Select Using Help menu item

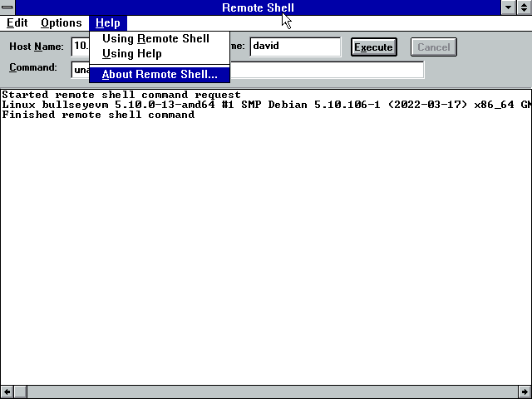[160, 53]
